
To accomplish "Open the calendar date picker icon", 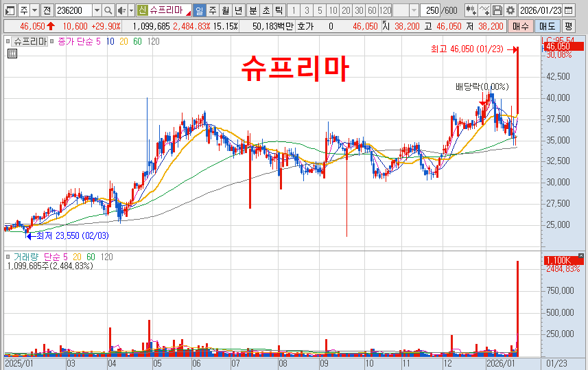I will pos(569,10).
